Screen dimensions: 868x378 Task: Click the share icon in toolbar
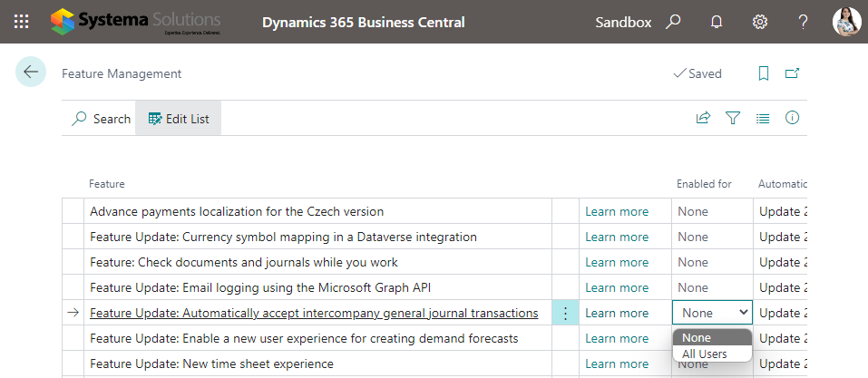pos(703,118)
